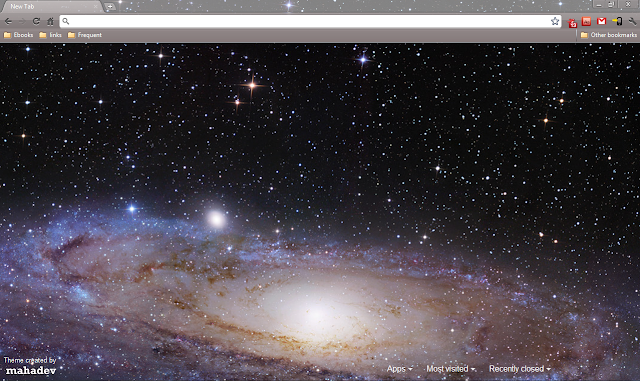Click the red camera extension icon

[572, 22]
